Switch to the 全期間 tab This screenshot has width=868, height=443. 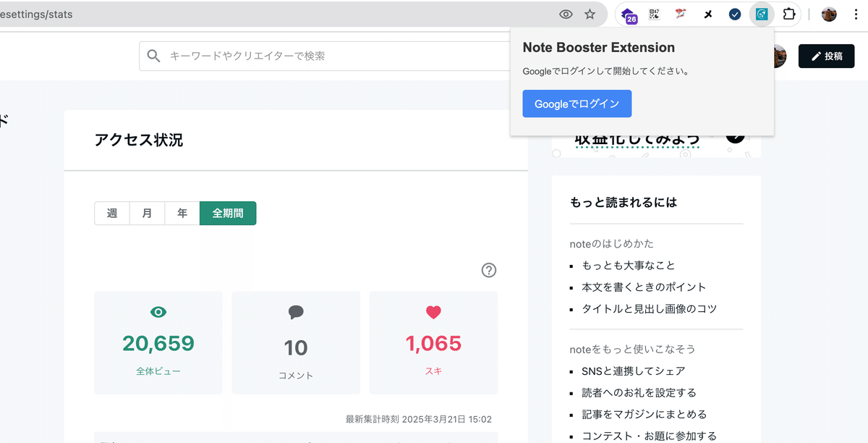pyautogui.click(x=228, y=213)
